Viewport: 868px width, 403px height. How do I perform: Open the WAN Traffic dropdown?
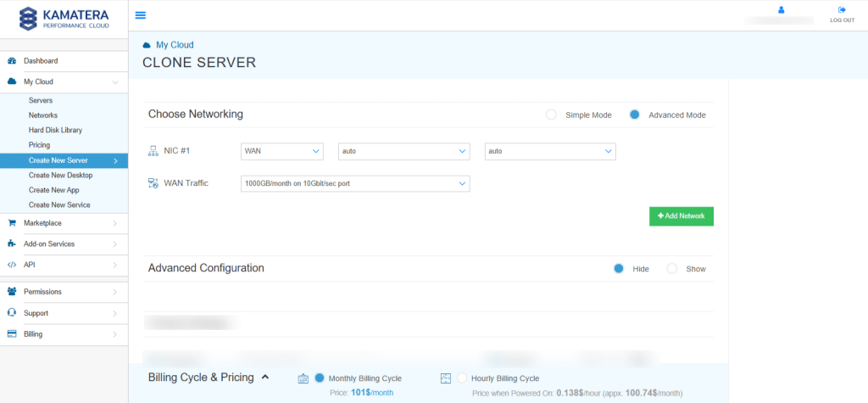[355, 183]
